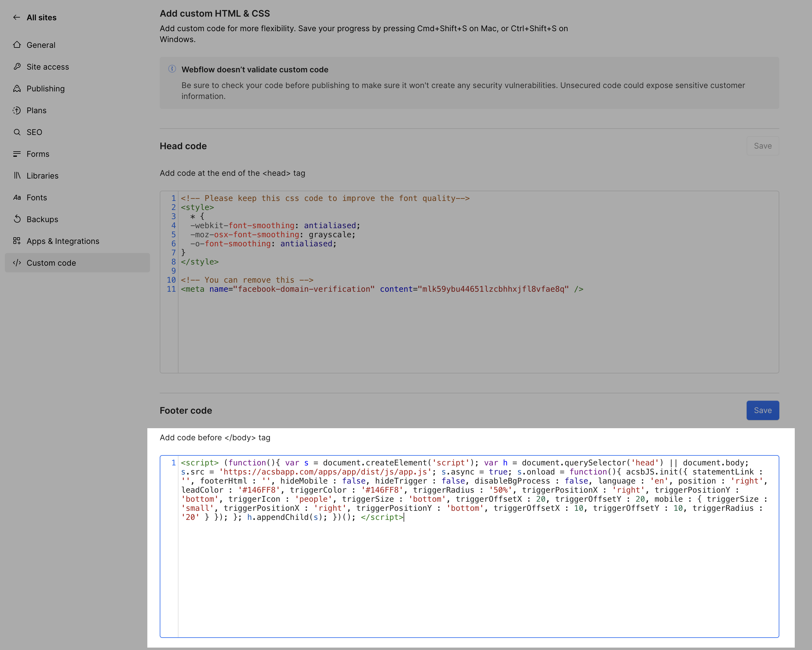
Task: Click the acsbapp.com script URL
Action: 325,472
